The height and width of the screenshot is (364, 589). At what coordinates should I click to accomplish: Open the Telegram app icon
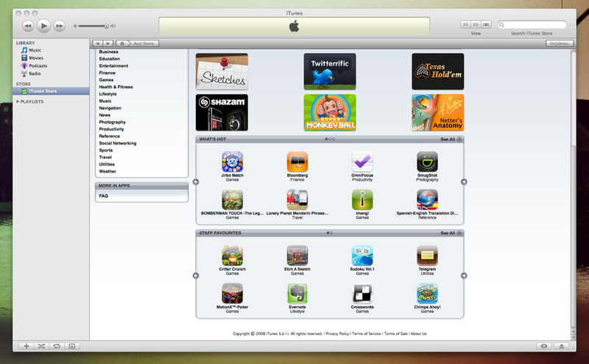(x=427, y=256)
